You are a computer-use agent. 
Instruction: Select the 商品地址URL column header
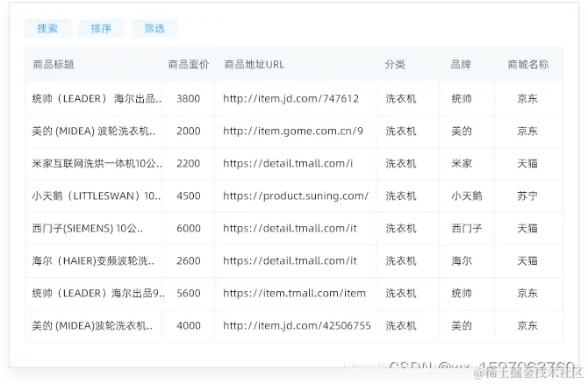point(255,64)
